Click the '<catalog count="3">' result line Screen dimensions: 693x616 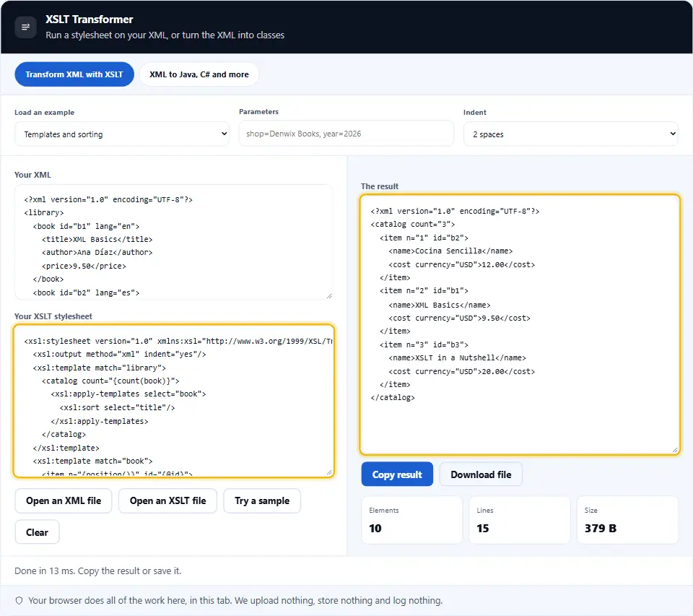click(x=413, y=224)
